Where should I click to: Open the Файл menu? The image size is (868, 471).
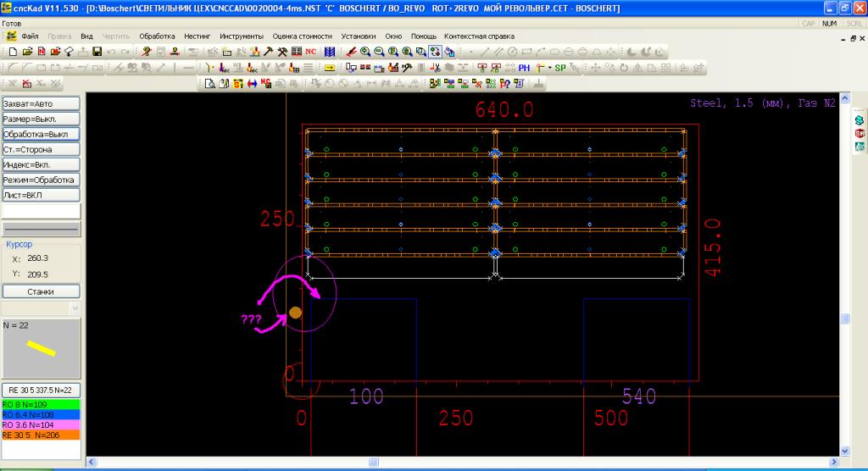pos(30,36)
